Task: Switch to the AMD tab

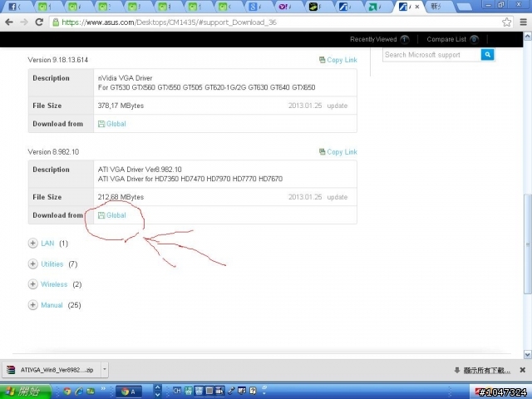Action: click(375, 7)
